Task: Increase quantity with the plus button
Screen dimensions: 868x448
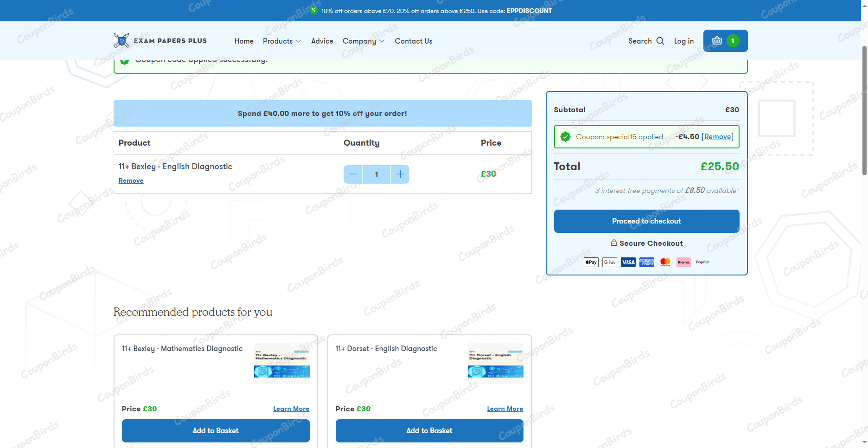Action: (400, 174)
